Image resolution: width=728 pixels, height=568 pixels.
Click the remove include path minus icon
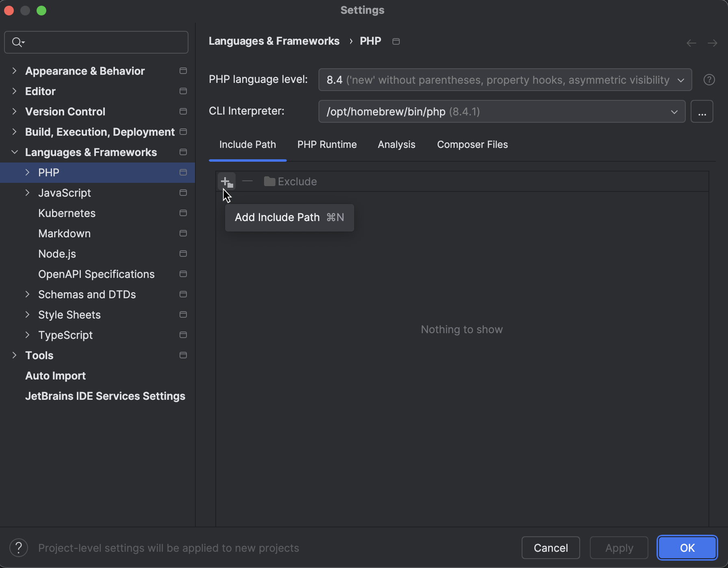coord(247,181)
